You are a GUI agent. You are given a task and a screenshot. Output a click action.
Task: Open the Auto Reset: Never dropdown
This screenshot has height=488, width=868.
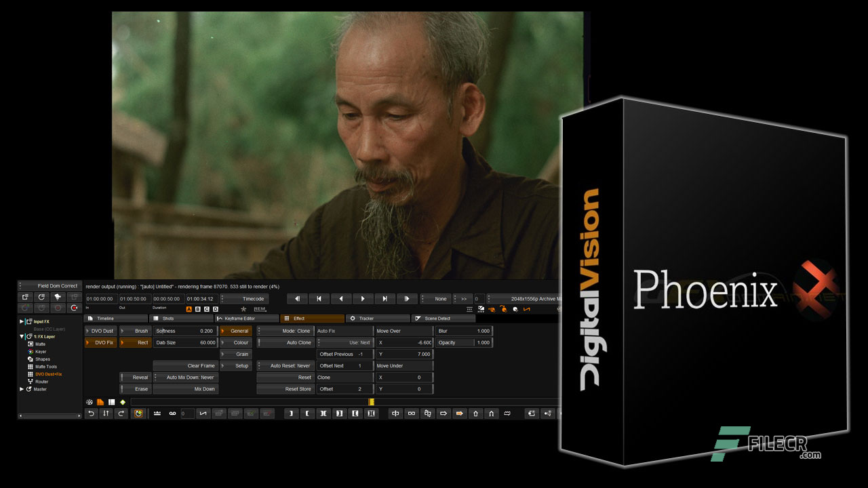(x=285, y=366)
